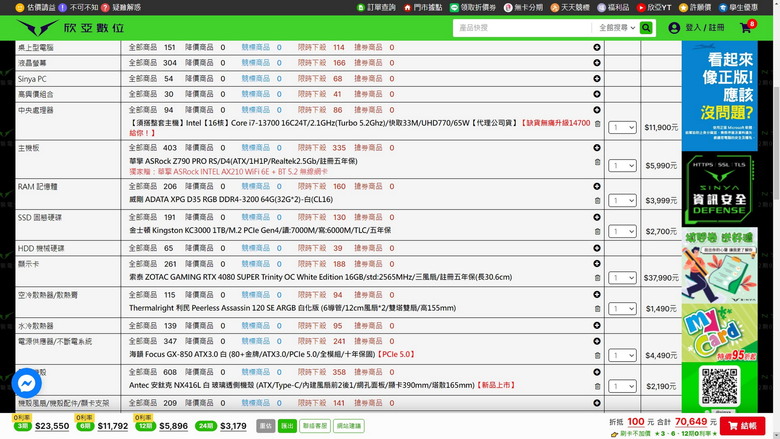Image resolution: width=780 pixels, height=439 pixels.
Task: Click the 疑難解惑 help link
Action: [x=121, y=7]
